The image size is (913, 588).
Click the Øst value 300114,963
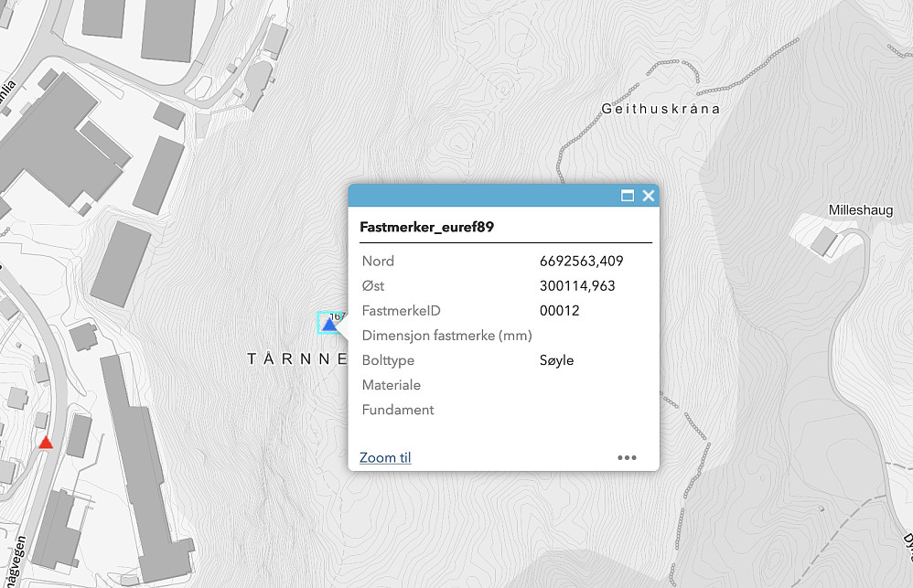[577, 286]
